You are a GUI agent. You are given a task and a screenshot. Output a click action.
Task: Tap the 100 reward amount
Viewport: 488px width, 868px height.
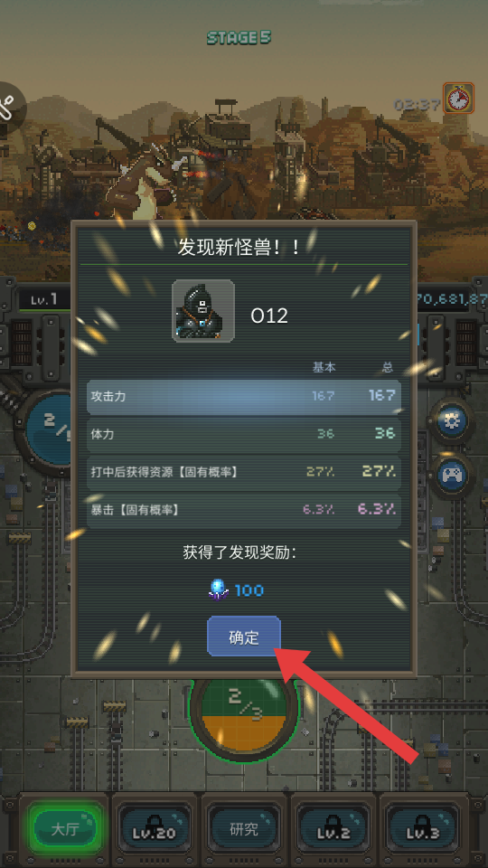(x=249, y=590)
